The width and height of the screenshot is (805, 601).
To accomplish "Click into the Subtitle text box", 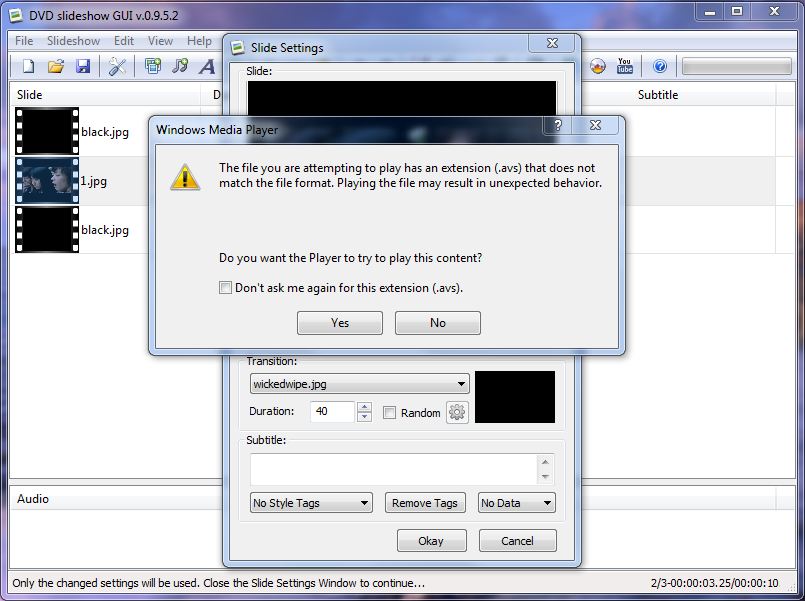I will click(394, 469).
